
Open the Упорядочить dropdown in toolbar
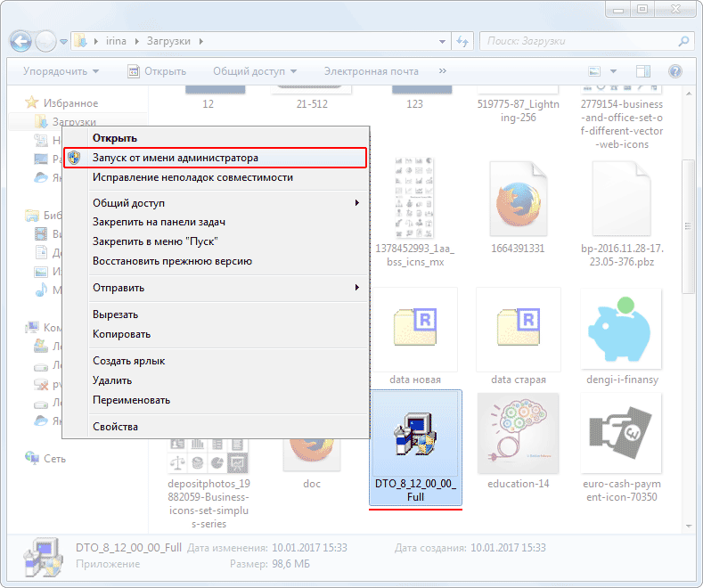tap(61, 70)
